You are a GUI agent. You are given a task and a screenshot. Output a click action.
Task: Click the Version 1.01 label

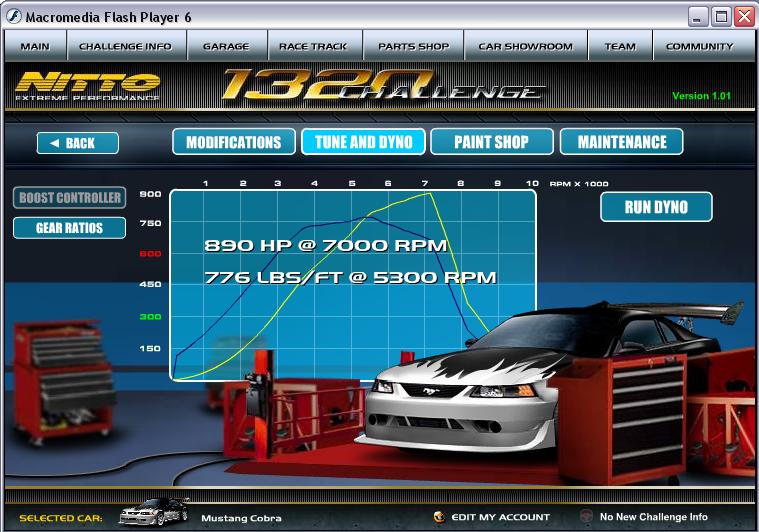pyautogui.click(x=701, y=96)
